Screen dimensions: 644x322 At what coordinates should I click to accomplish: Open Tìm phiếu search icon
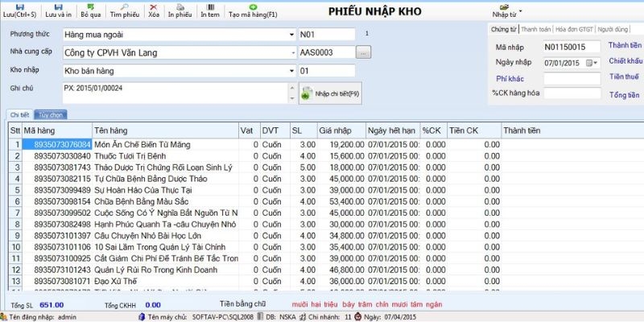(x=125, y=7)
